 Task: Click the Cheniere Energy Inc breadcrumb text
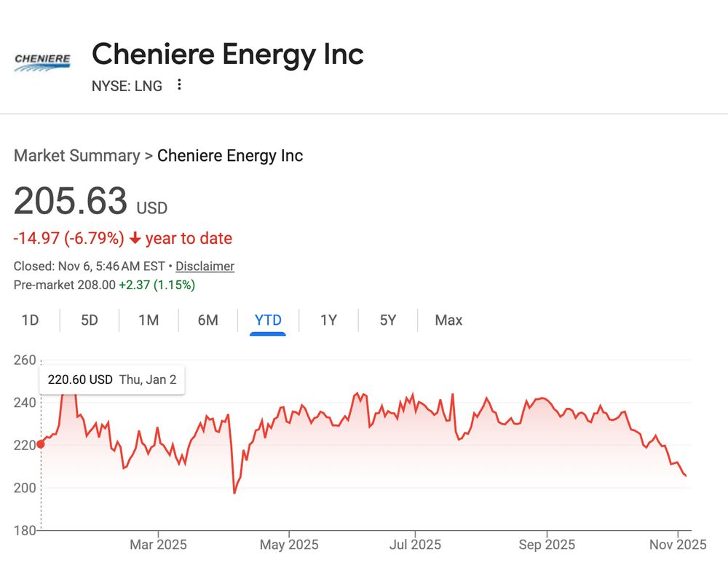[230, 156]
